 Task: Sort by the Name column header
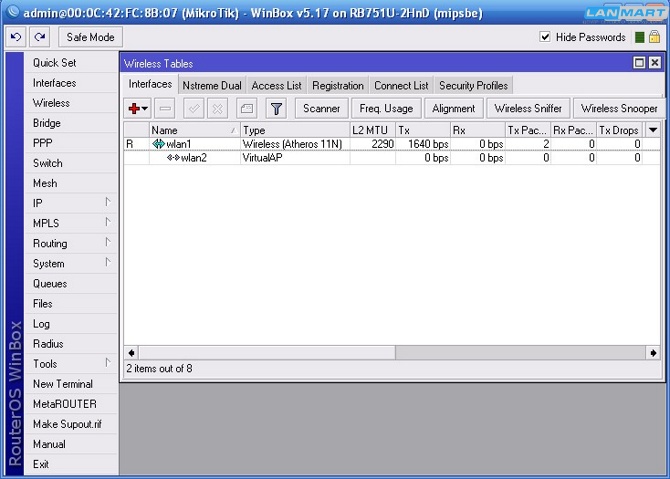[194, 130]
